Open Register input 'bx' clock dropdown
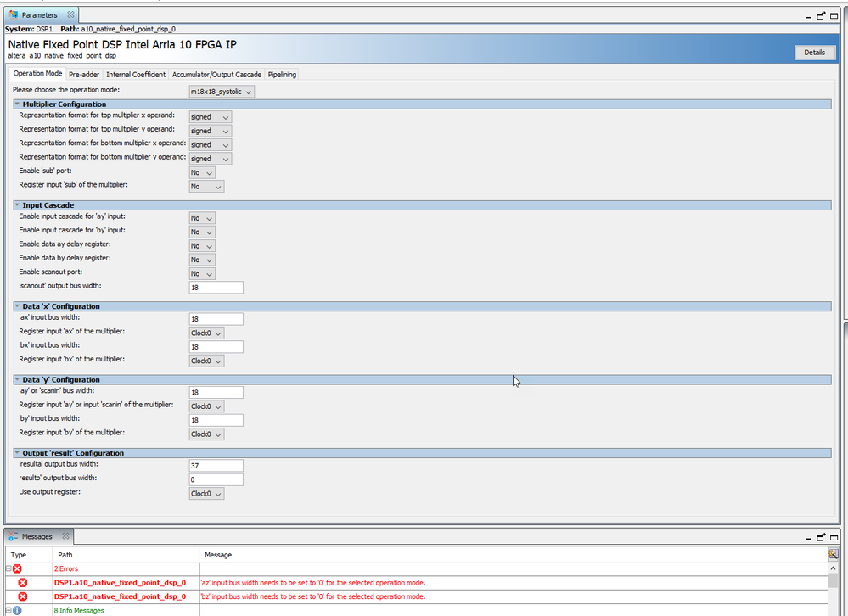 206,361
